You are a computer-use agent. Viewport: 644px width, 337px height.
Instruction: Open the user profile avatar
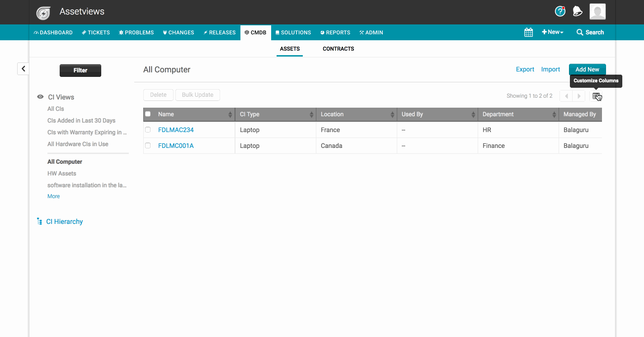click(597, 12)
